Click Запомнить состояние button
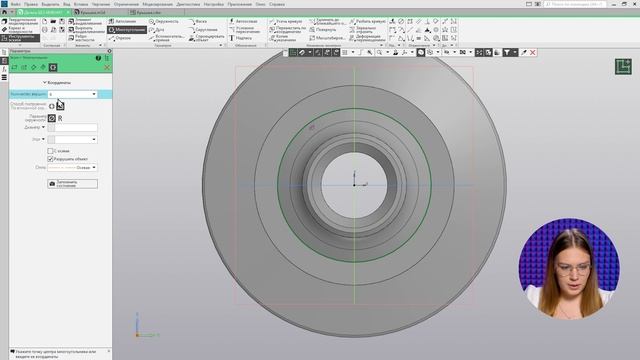This screenshot has height=360, width=640. pos(73,184)
